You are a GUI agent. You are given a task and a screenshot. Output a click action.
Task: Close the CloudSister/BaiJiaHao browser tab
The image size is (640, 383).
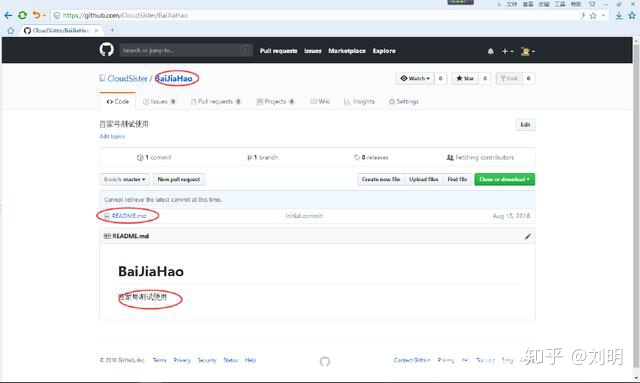pos(96,31)
